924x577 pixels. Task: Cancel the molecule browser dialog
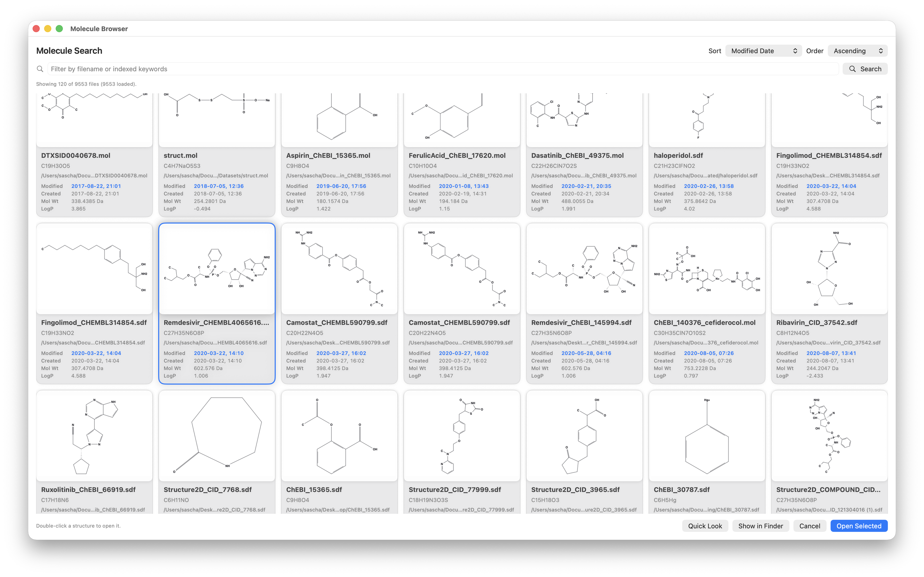(x=809, y=526)
